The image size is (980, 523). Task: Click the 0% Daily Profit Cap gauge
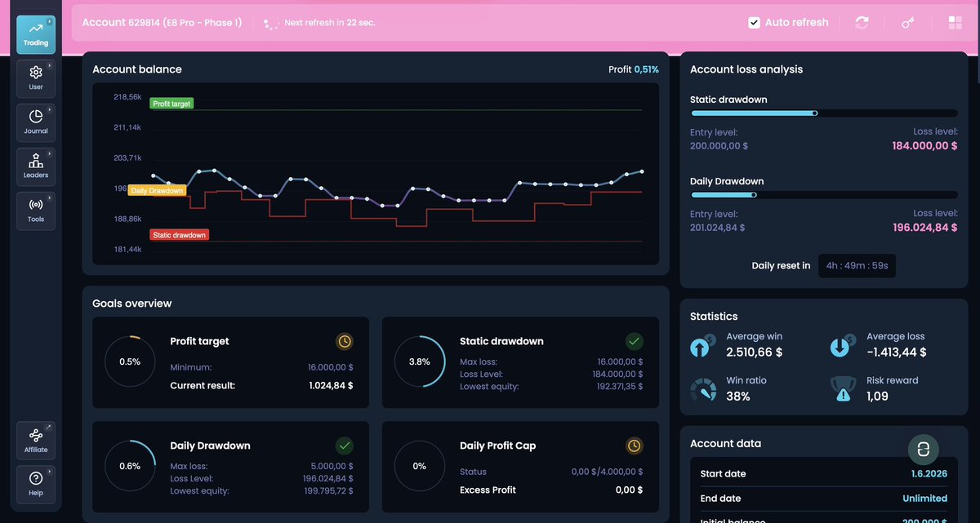419,466
